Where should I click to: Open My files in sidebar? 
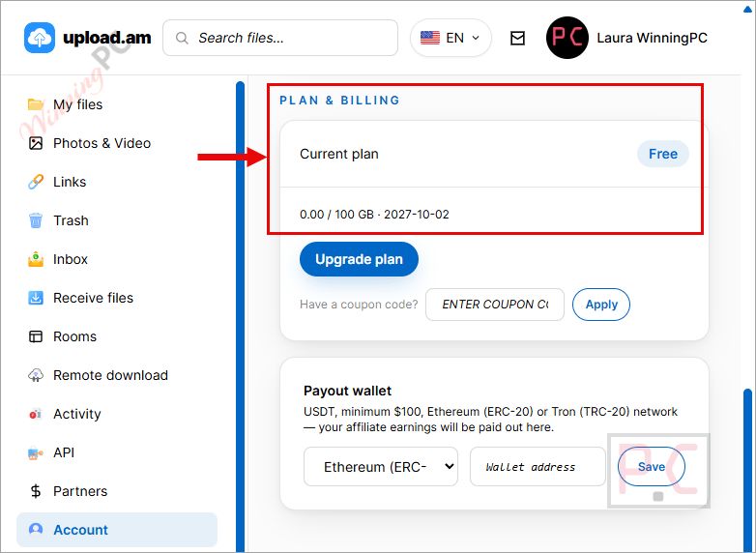(77, 104)
